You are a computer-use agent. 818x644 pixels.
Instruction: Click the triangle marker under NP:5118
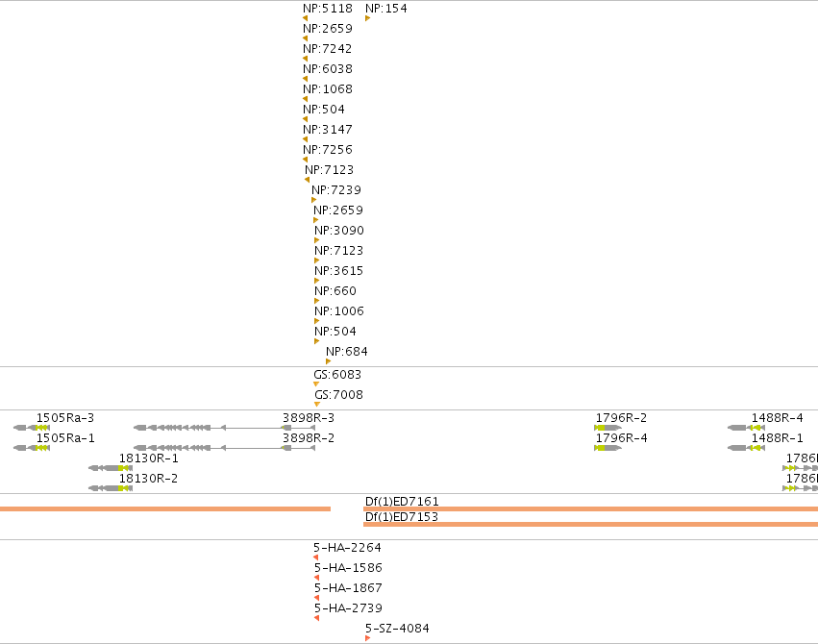(x=305, y=18)
